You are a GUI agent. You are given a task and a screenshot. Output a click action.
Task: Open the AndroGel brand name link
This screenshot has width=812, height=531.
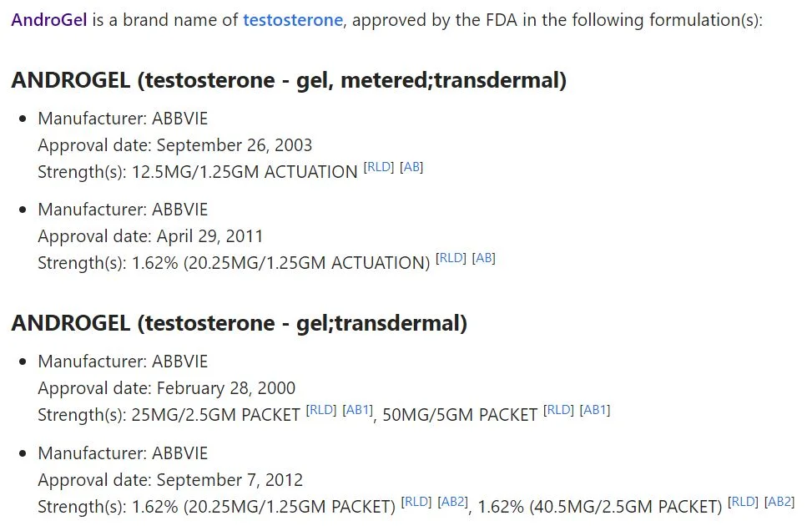48,20
